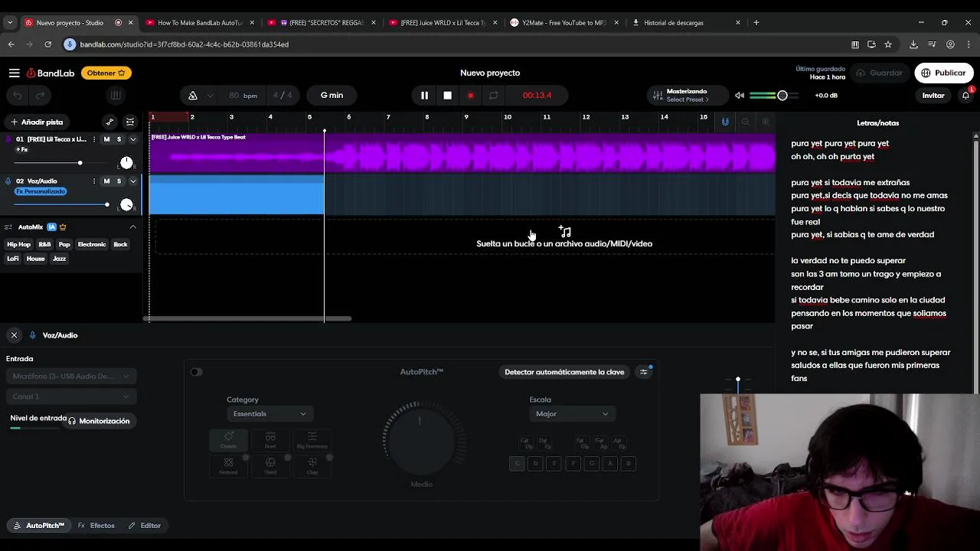Enable the AutoPitch power toggle
Viewport: 980px width, 551px height.
(196, 372)
